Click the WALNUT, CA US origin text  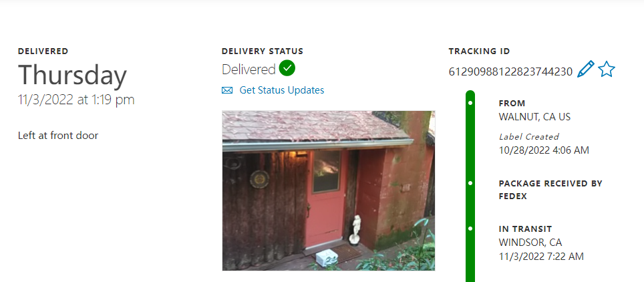[534, 117]
